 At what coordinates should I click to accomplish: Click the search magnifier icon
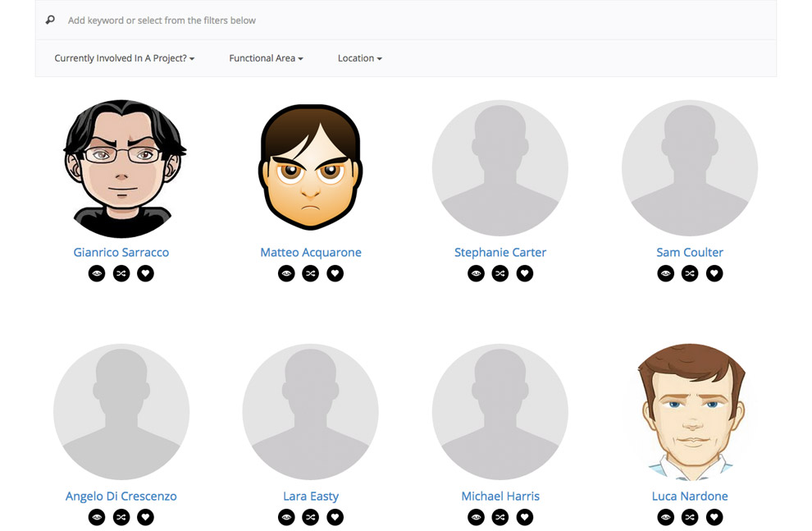tap(50, 21)
